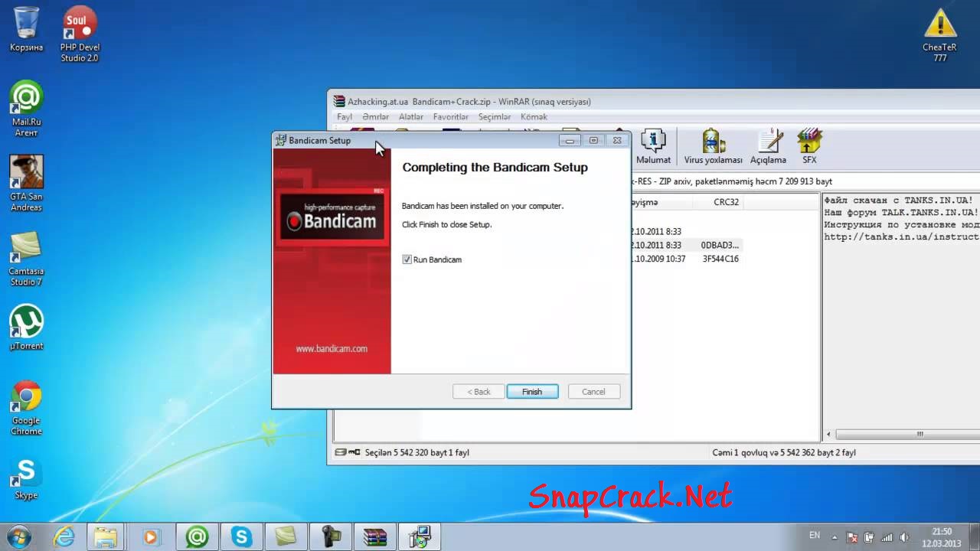Image resolution: width=980 pixels, height=551 pixels.
Task: Select the Mail.Ru Агент desktop icon
Action: point(27,109)
